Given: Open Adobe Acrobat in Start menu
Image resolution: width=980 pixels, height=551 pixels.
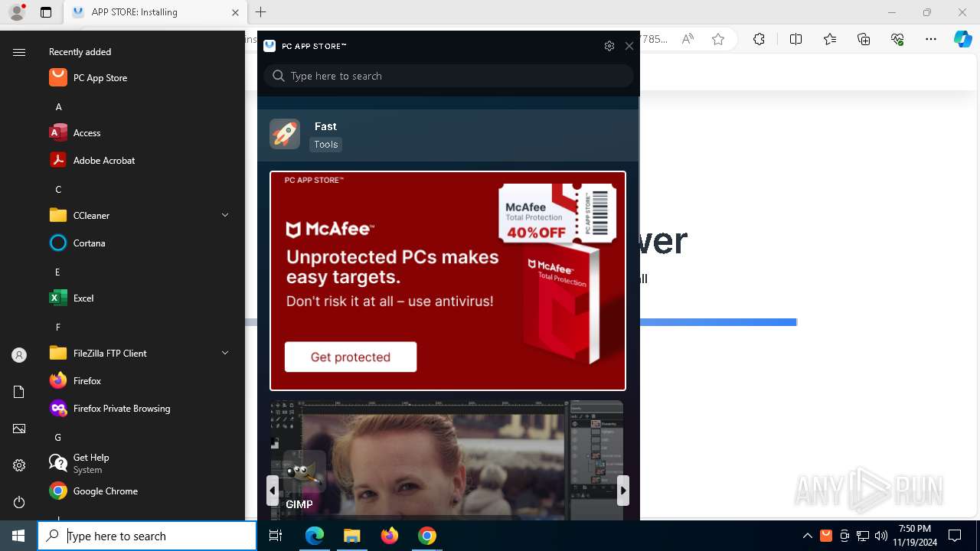Looking at the screenshot, I should coord(138,160).
